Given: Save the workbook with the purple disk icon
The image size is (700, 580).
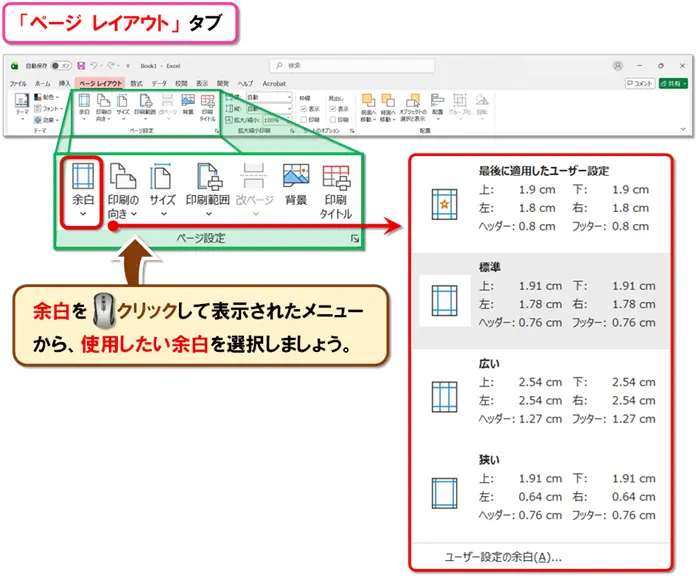Looking at the screenshot, I should [x=81, y=66].
